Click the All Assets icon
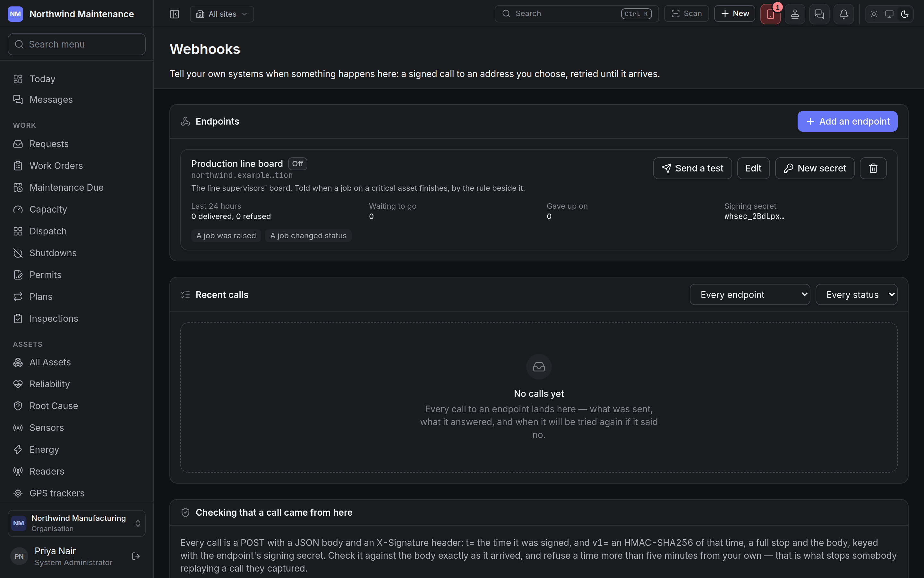 click(18, 362)
